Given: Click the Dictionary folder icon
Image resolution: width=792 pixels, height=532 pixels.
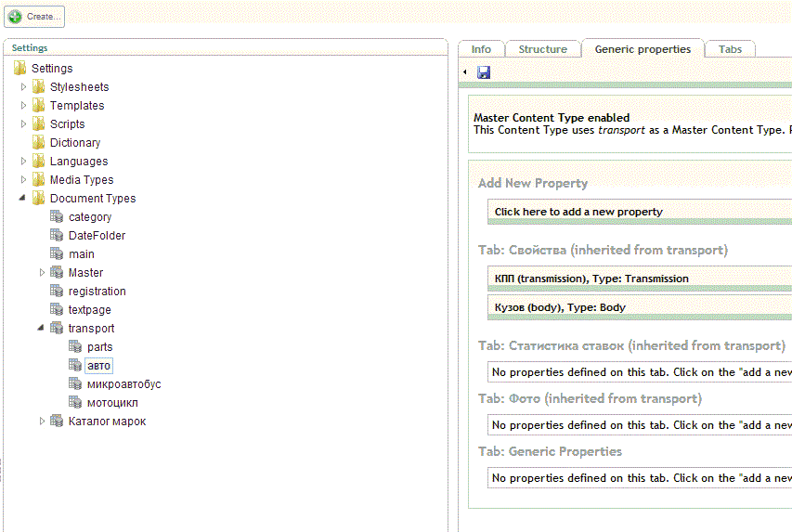Looking at the screenshot, I should click(38, 143).
